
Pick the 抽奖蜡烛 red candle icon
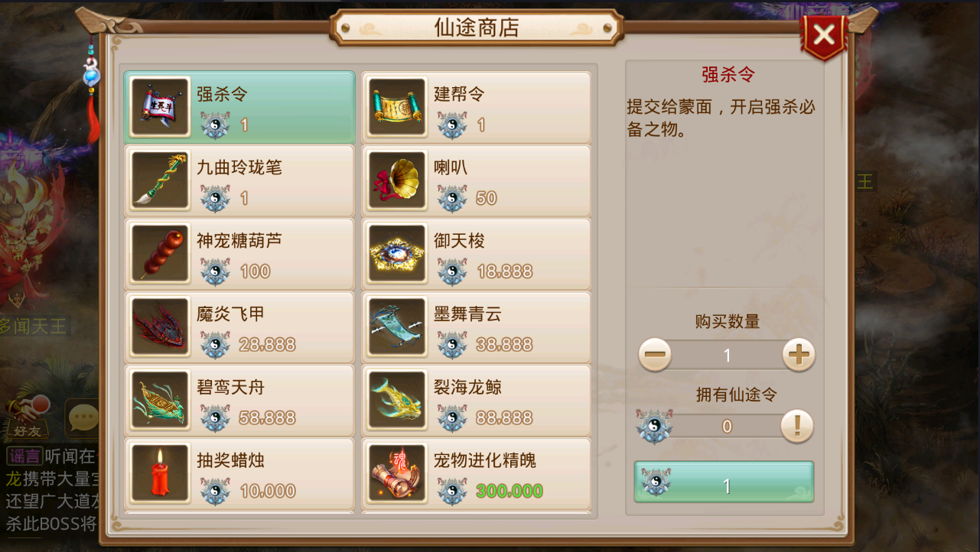(160, 474)
